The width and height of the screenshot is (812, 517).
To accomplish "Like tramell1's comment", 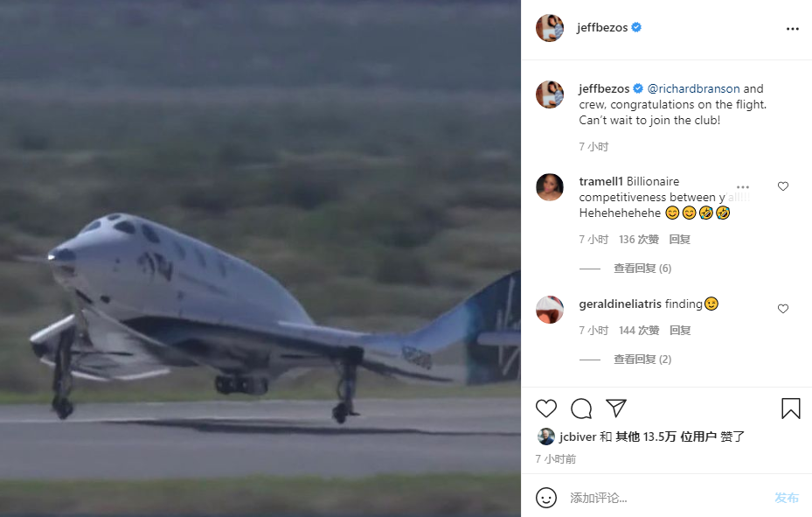I will click(783, 186).
